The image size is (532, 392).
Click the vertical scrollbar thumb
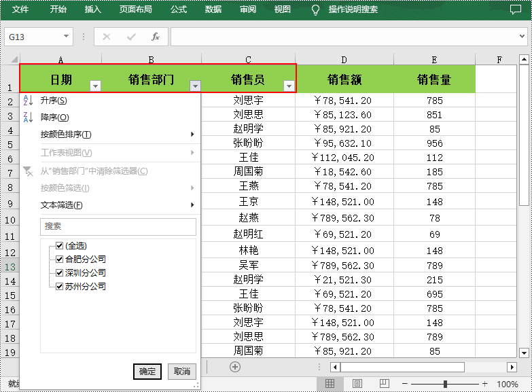coord(524,135)
